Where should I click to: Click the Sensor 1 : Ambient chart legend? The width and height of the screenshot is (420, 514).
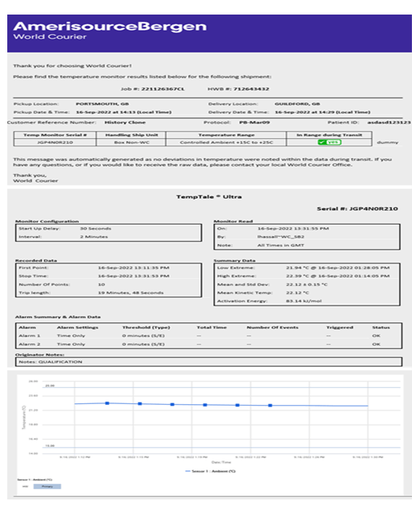pyautogui.click(x=210, y=471)
